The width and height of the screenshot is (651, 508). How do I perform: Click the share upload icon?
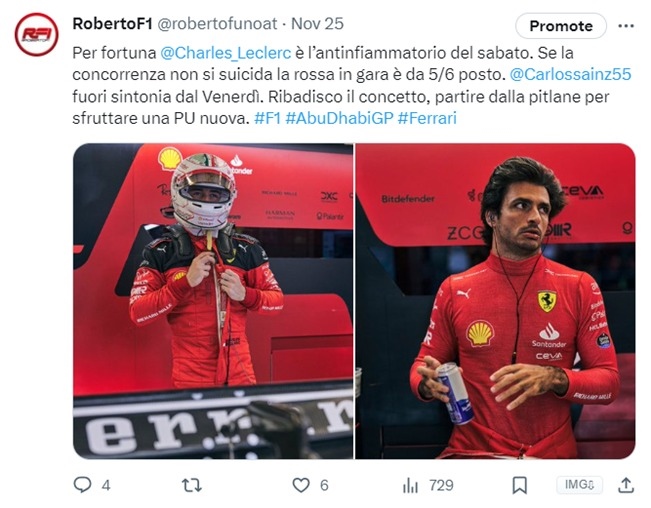(x=626, y=485)
